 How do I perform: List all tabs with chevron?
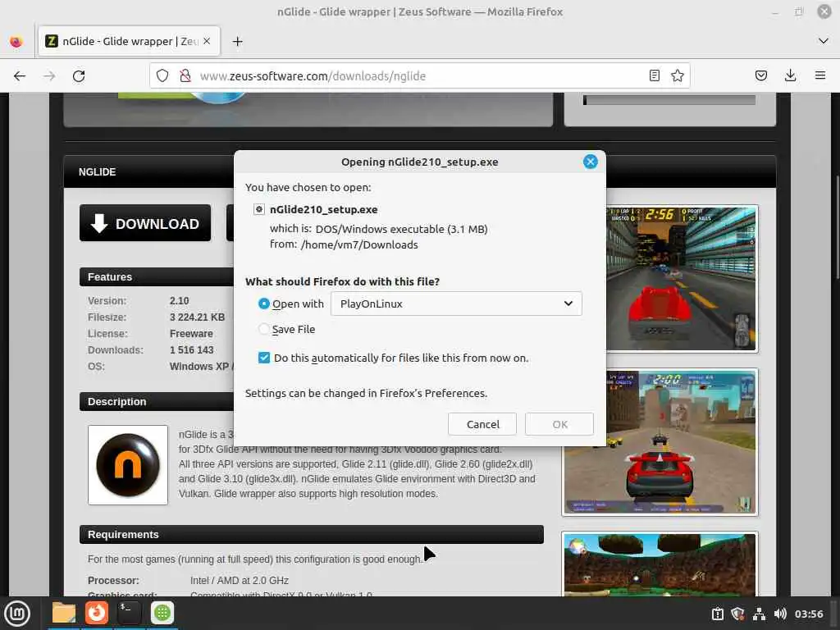[x=824, y=41]
